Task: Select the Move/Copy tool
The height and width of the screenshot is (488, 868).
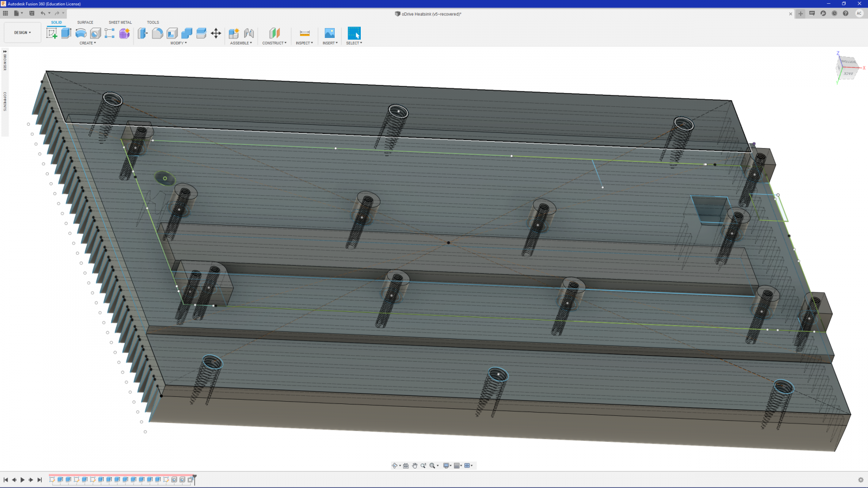Action: (x=216, y=33)
